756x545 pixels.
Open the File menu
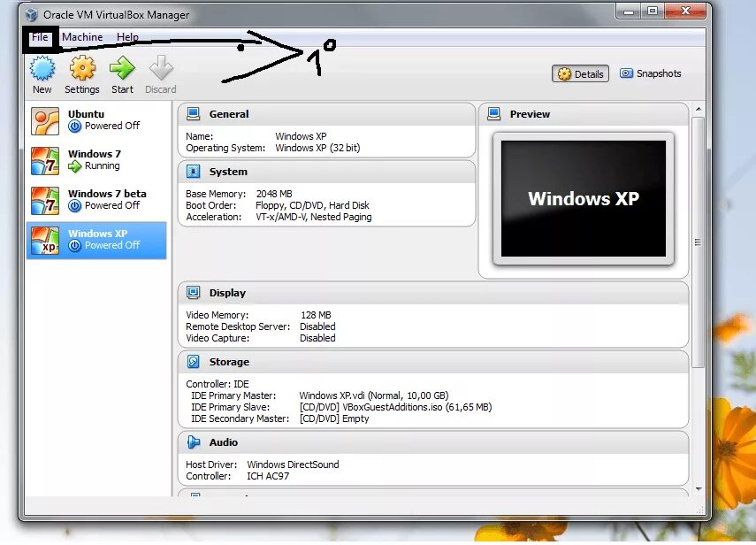tap(40, 37)
